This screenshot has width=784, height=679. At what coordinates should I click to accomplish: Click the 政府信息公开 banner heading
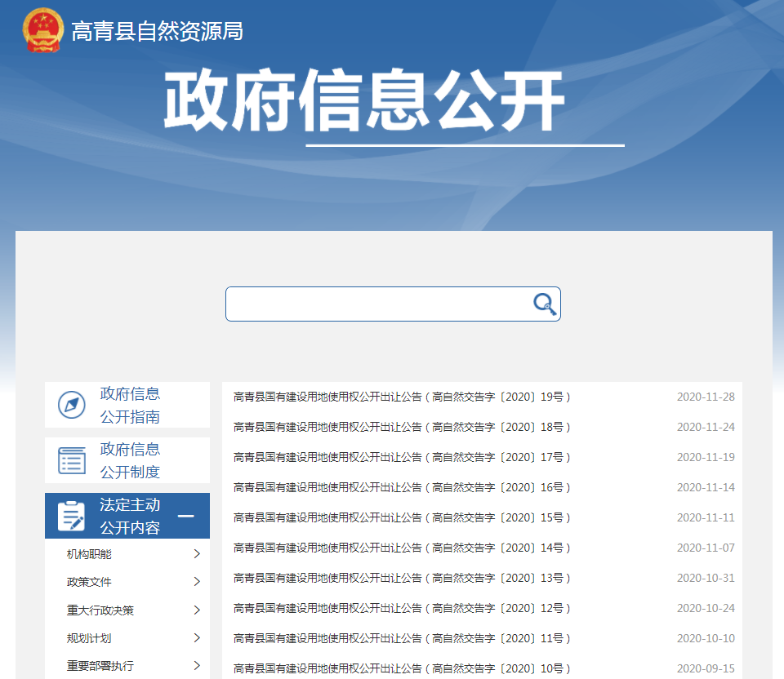coord(364,102)
